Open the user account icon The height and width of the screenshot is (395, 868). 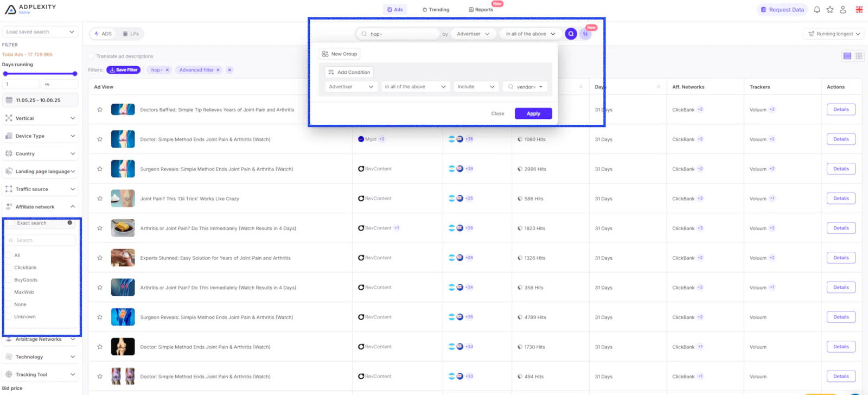click(843, 10)
